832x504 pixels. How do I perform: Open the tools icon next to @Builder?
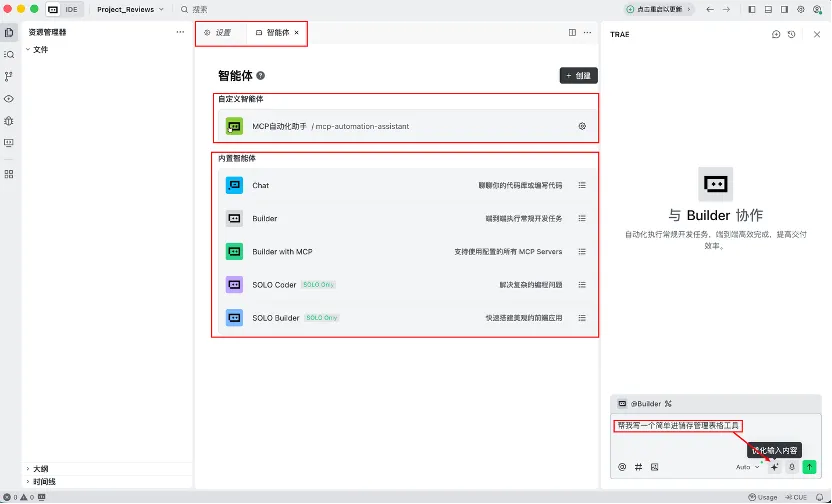click(668, 404)
